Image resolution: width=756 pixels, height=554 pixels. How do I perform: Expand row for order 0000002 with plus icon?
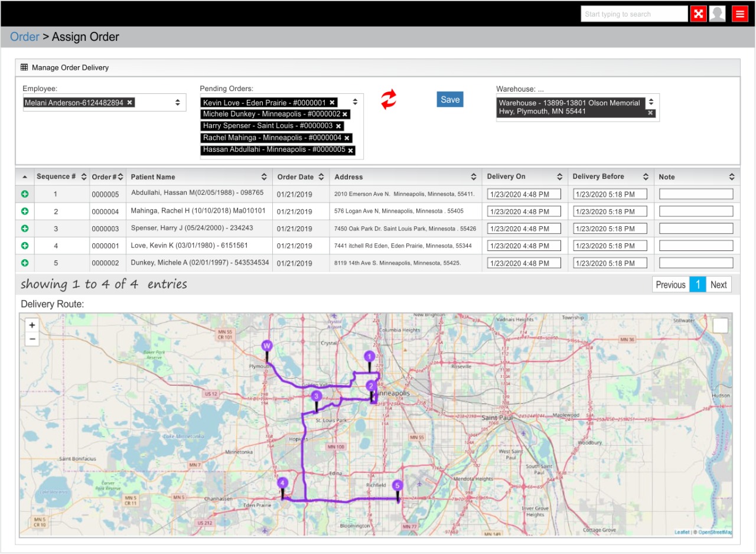pos(25,263)
